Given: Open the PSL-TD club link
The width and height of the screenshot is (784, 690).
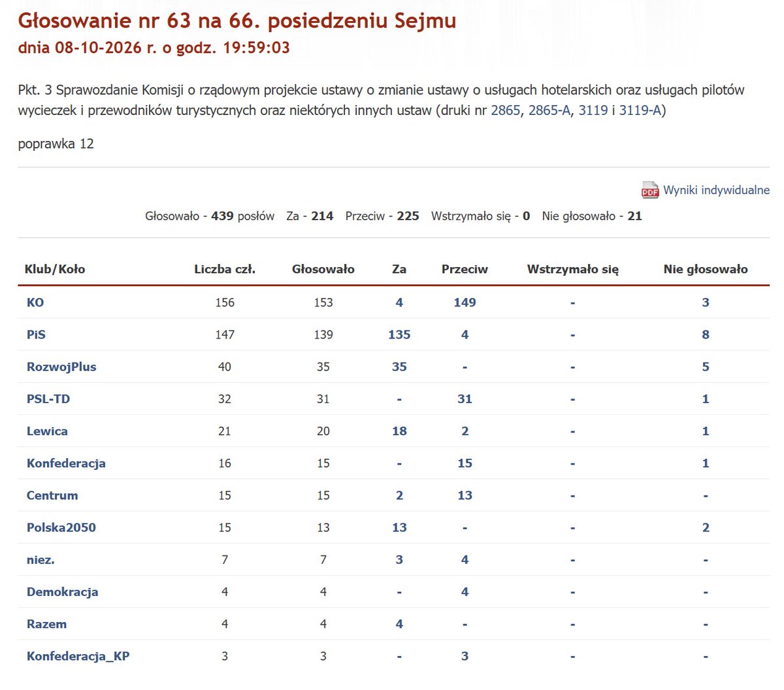Looking at the screenshot, I should pyautogui.click(x=48, y=399).
